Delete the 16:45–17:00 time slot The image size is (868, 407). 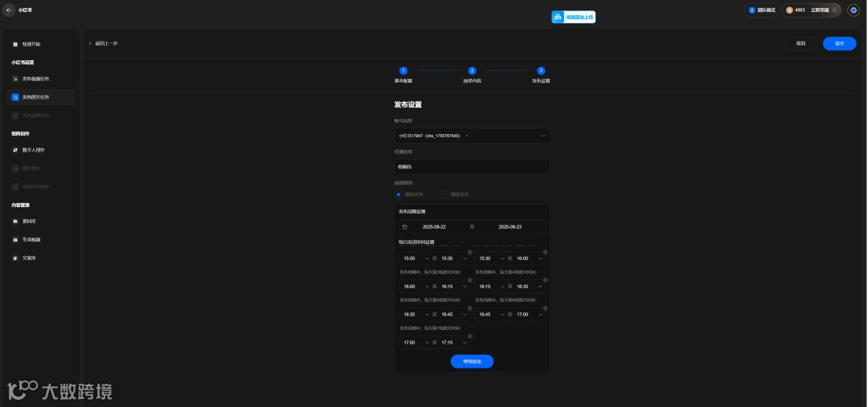tap(545, 308)
